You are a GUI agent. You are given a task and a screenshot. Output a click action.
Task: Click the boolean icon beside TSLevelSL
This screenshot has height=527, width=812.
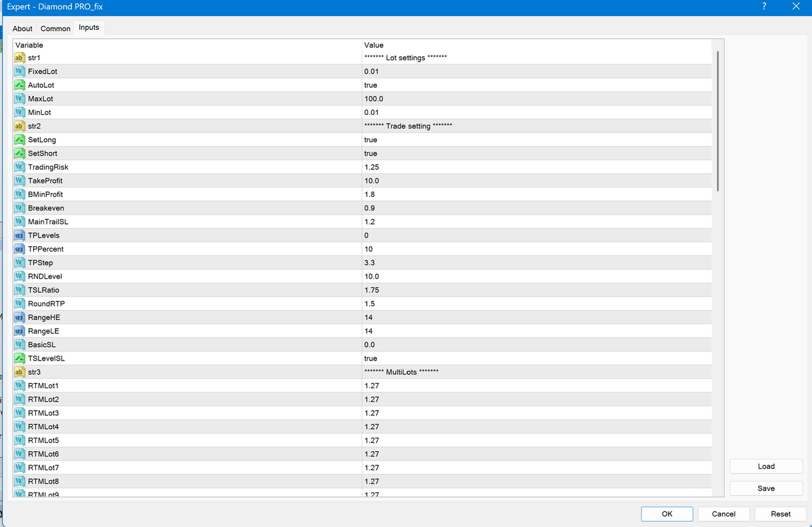(20, 359)
